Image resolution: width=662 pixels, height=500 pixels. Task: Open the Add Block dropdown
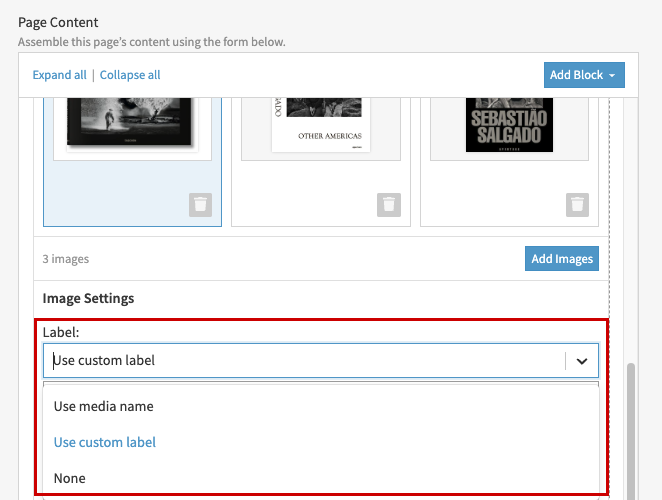tap(584, 75)
